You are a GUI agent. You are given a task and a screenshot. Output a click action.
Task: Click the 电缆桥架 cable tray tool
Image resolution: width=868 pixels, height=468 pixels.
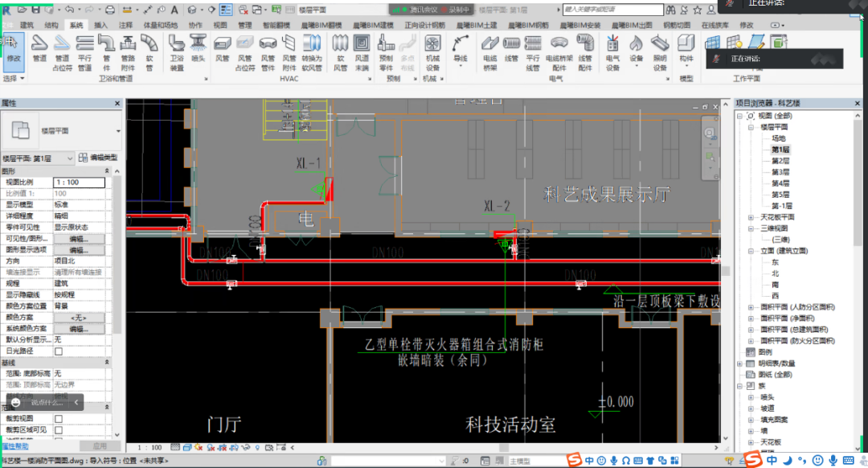click(490, 50)
